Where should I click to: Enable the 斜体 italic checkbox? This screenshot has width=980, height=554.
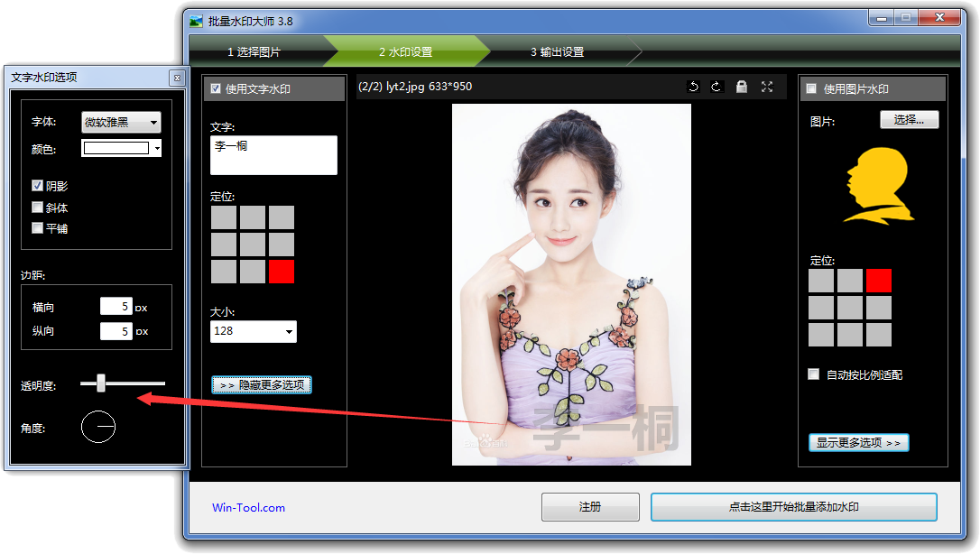[x=37, y=208]
